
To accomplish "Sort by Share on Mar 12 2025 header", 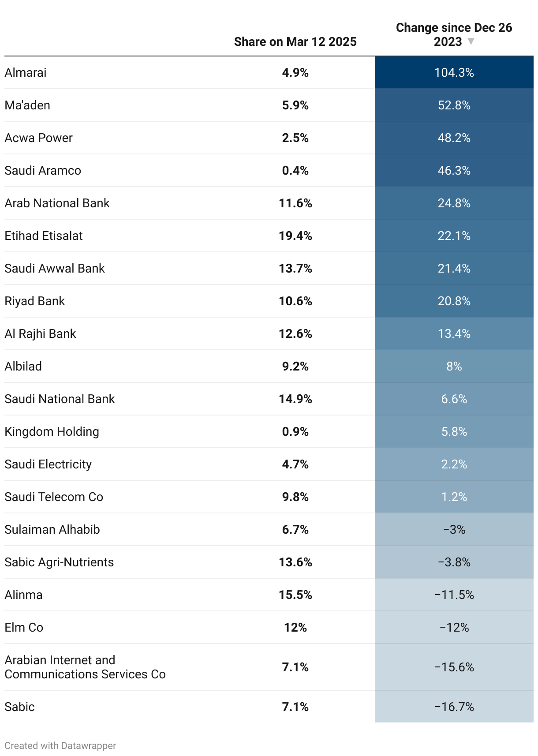I will click(295, 41).
